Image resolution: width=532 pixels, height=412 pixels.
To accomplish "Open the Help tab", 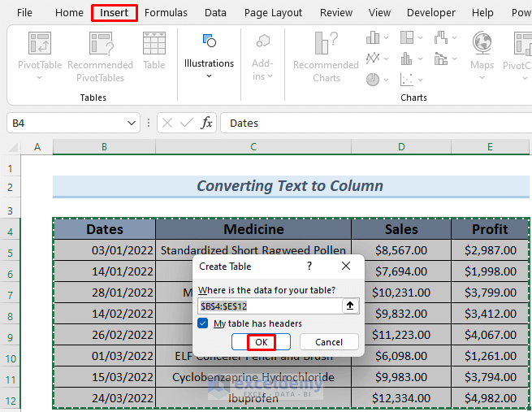I will pyautogui.click(x=482, y=13).
